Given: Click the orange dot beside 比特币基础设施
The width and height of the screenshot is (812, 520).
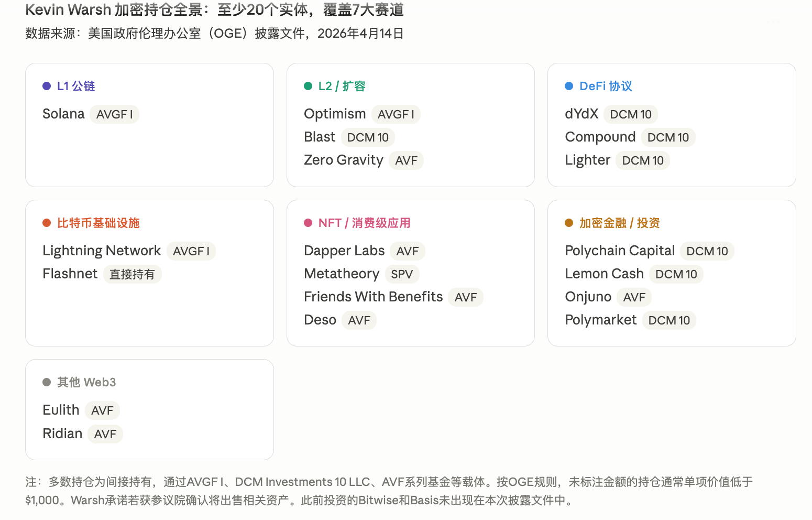Looking at the screenshot, I should [47, 223].
